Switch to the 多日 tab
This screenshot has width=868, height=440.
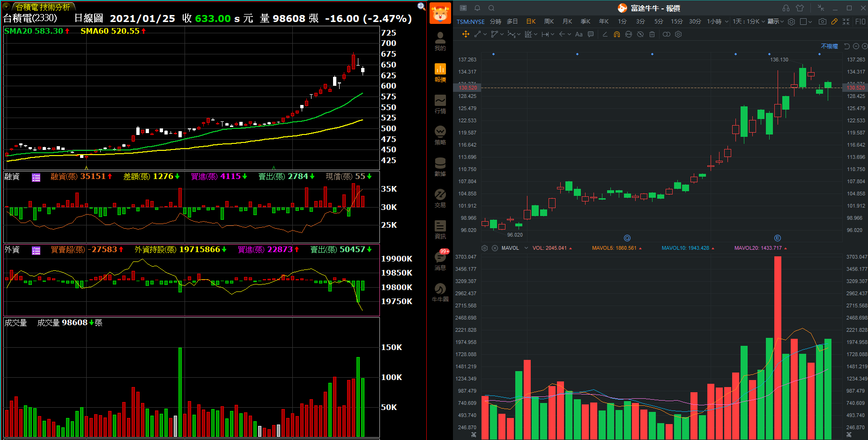pyautogui.click(x=512, y=22)
